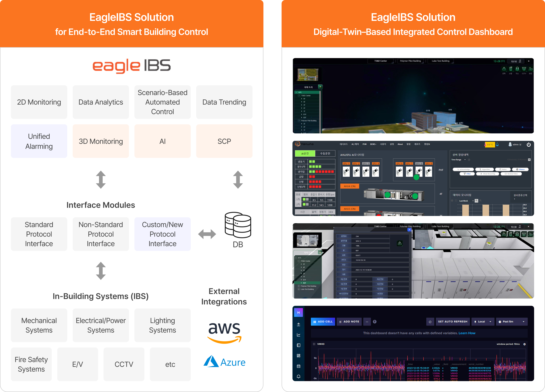Click the power icon in Hanwha header
545x392 pixels.
tap(528, 145)
